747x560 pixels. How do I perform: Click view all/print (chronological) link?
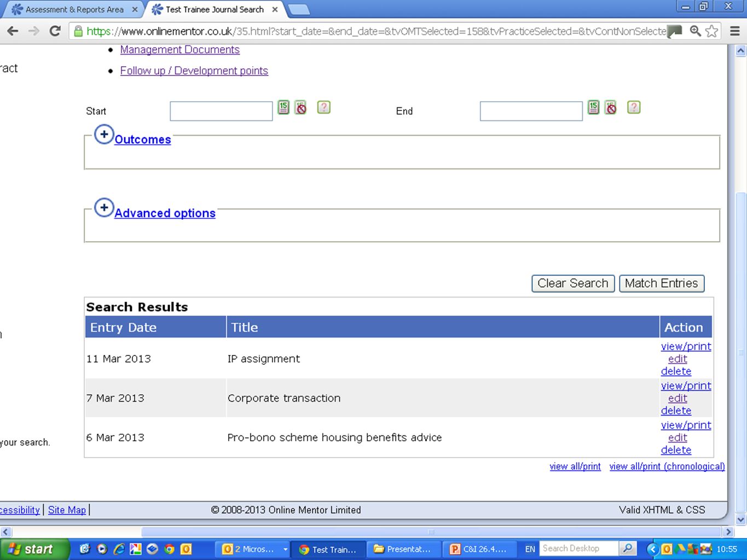click(667, 466)
